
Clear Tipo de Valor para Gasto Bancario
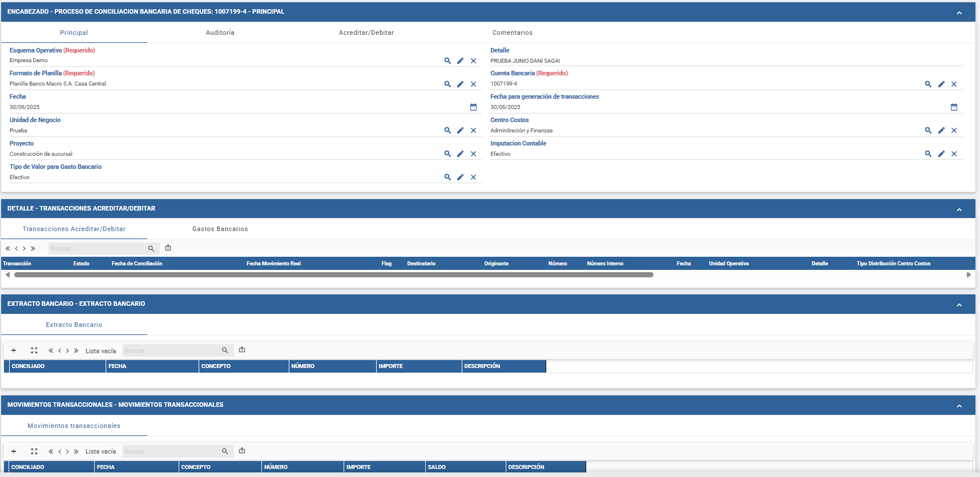(473, 177)
